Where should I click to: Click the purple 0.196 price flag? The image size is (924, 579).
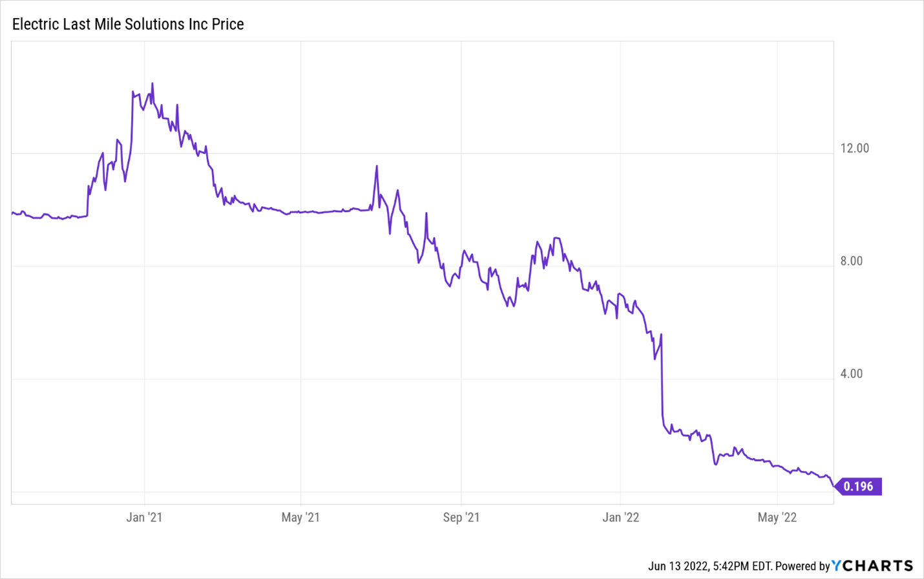click(x=858, y=487)
